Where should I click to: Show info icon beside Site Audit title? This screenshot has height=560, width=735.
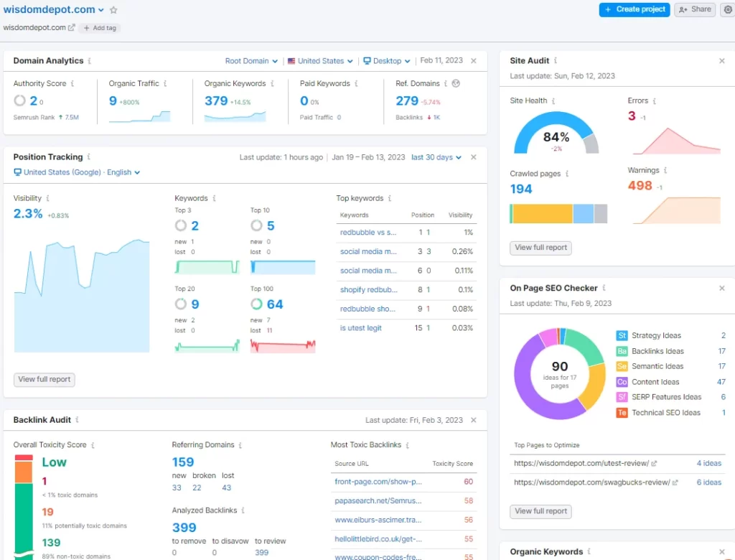coord(556,60)
